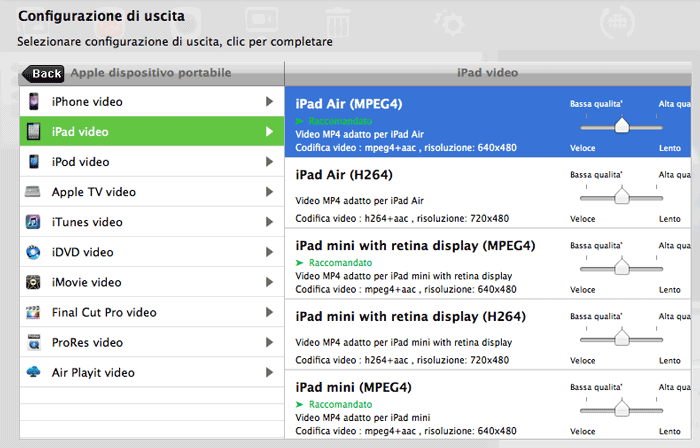Click the iPhone video device icon
The height and width of the screenshot is (448, 700).
pos(33,101)
